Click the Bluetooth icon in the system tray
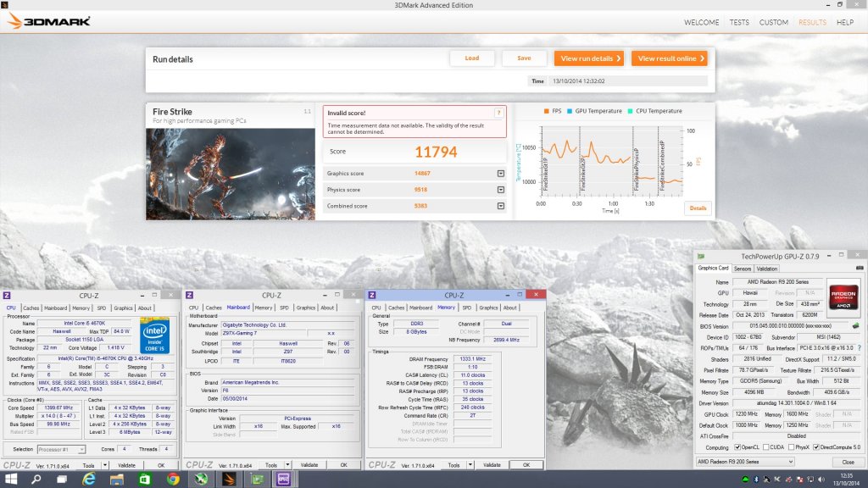The image size is (868, 488). point(756,480)
